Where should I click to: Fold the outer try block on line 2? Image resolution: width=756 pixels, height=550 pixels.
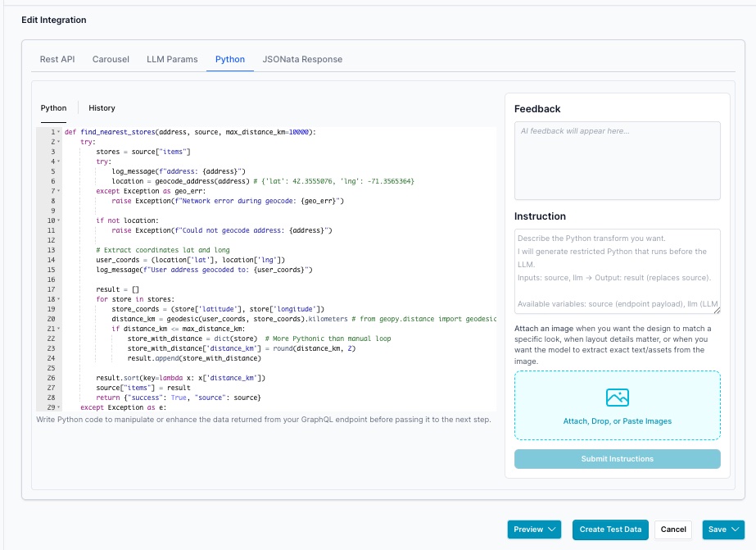[59, 142]
